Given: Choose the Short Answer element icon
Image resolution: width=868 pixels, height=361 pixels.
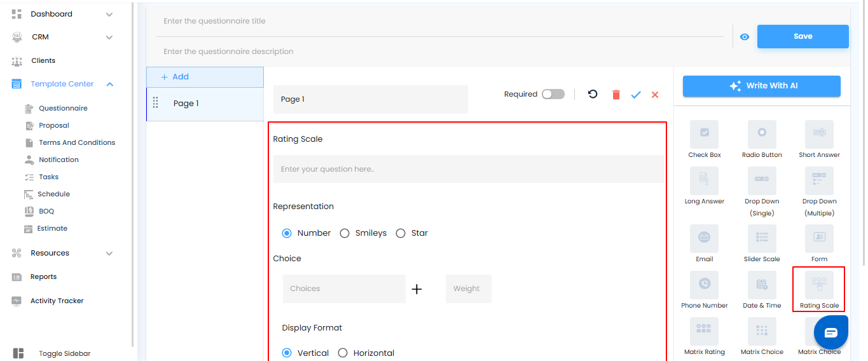Looking at the screenshot, I should (819, 134).
